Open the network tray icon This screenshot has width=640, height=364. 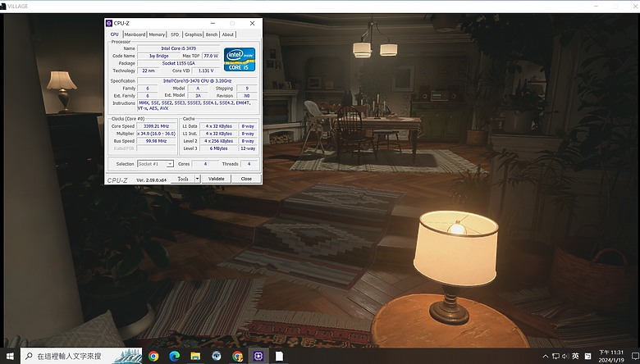coord(555,357)
